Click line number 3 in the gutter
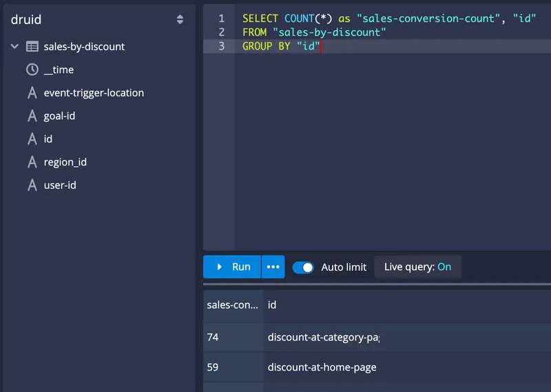This screenshot has width=551, height=392. [x=221, y=46]
